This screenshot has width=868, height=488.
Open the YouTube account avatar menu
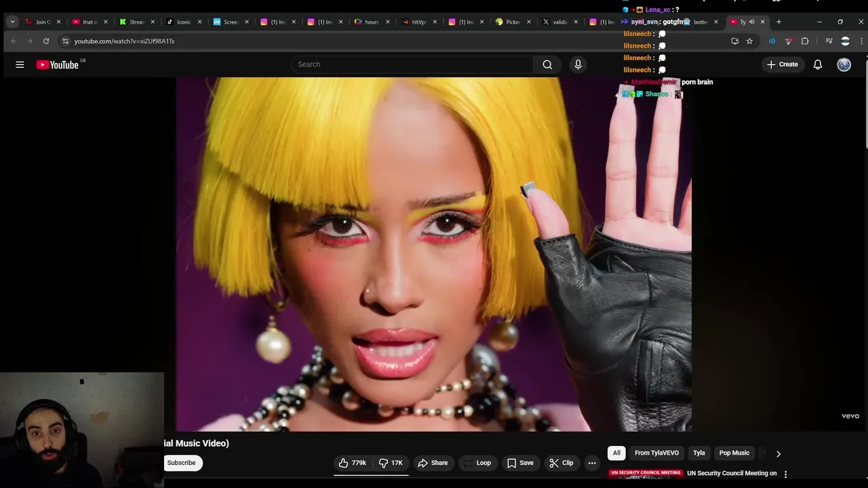(x=844, y=64)
